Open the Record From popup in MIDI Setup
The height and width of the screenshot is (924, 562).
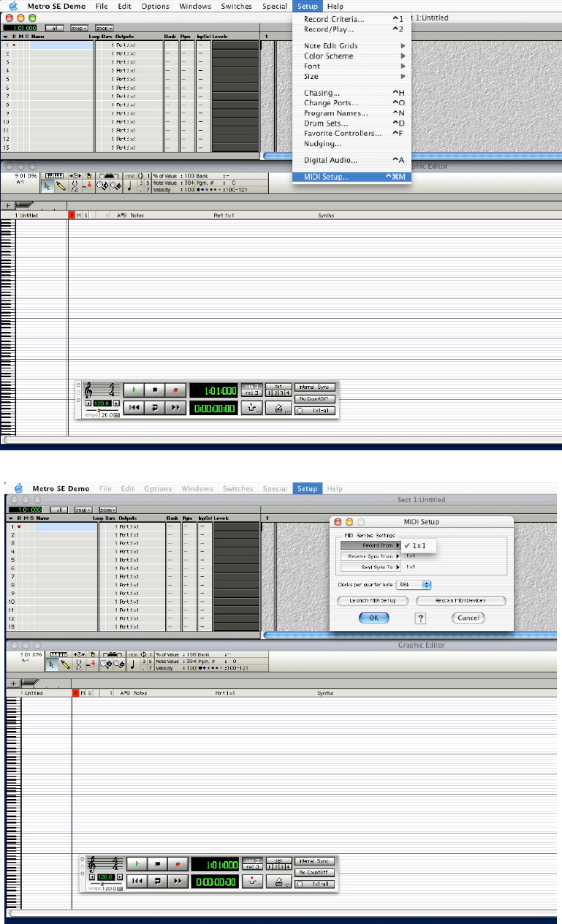pyautogui.click(x=371, y=545)
